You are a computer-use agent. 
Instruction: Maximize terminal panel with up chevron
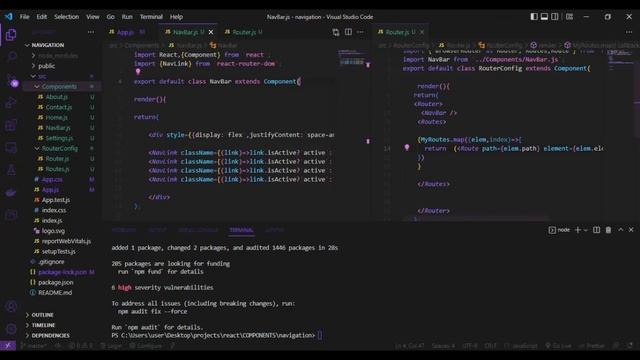pyautogui.click(x=620, y=230)
